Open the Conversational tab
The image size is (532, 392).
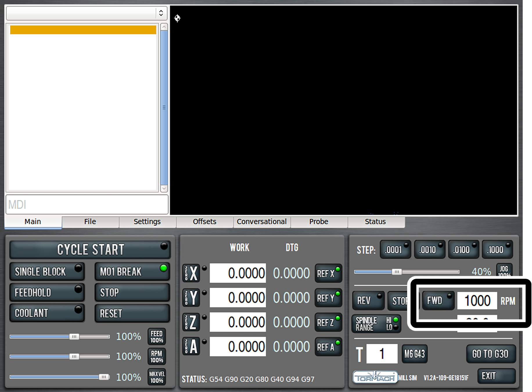262,222
